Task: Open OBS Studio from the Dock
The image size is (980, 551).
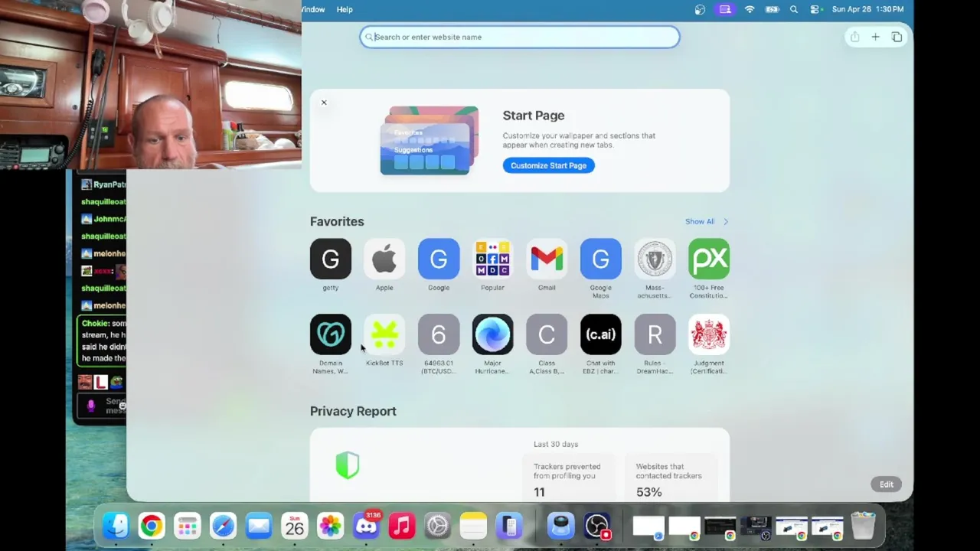Action: [x=596, y=526]
